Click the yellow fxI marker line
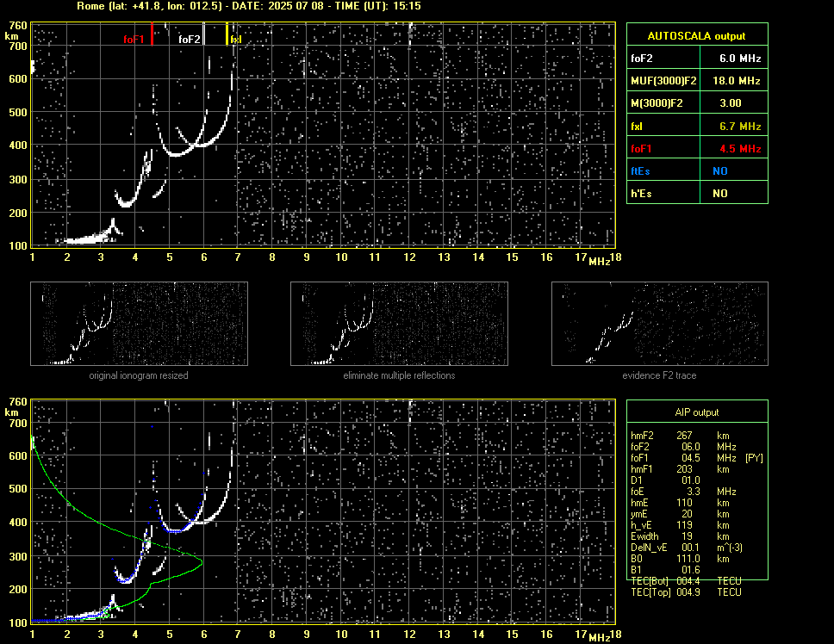 click(x=227, y=34)
